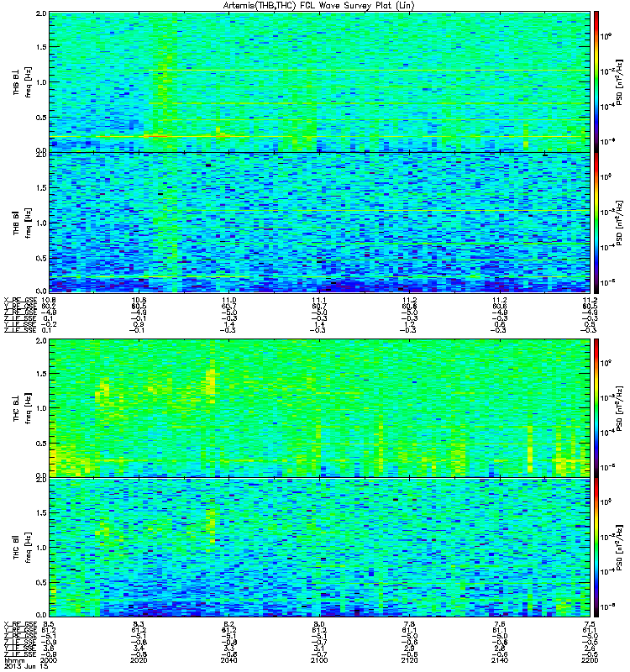Click the "2.0" frequency tick atop THC B⊥ panel
630x672 pixels.
pyautogui.click(x=41, y=340)
